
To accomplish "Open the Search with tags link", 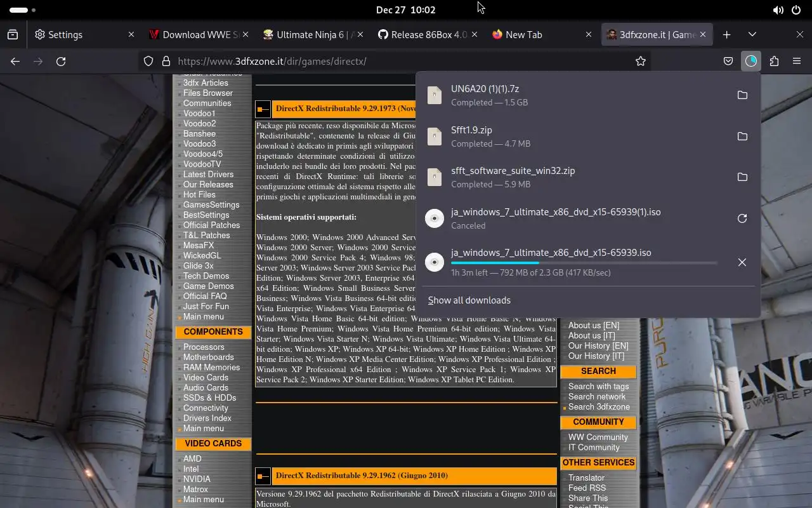I will pyautogui.click(x=598, y=387).
